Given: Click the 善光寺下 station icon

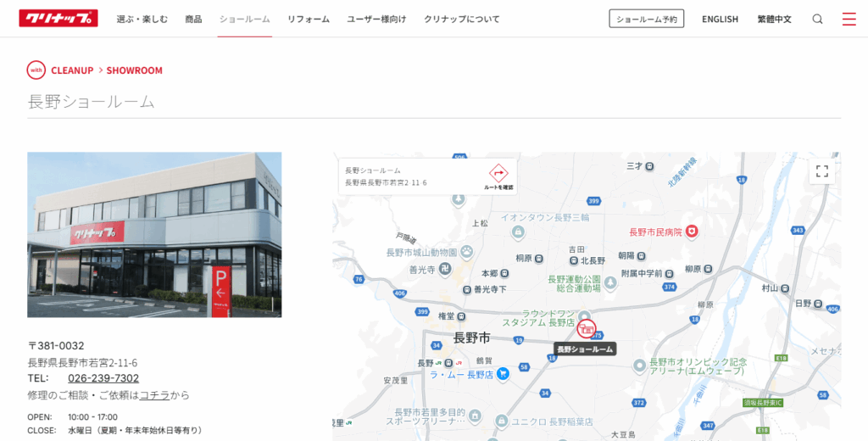Looking at the screenshot, I should point(467,289).
